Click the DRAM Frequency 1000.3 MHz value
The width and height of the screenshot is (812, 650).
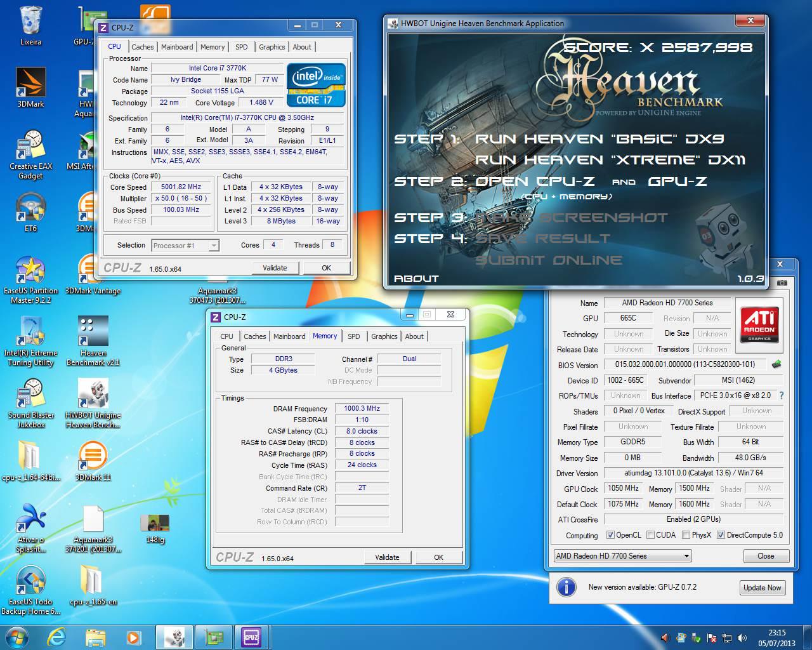[x=362, y=409]
